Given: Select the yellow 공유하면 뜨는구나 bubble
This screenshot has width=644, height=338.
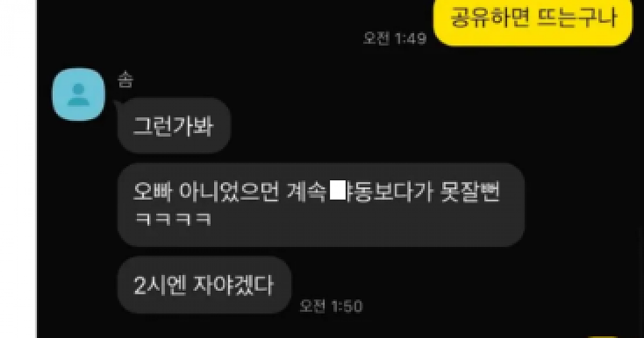Looking at the screenshot, I should coord(533,21).
